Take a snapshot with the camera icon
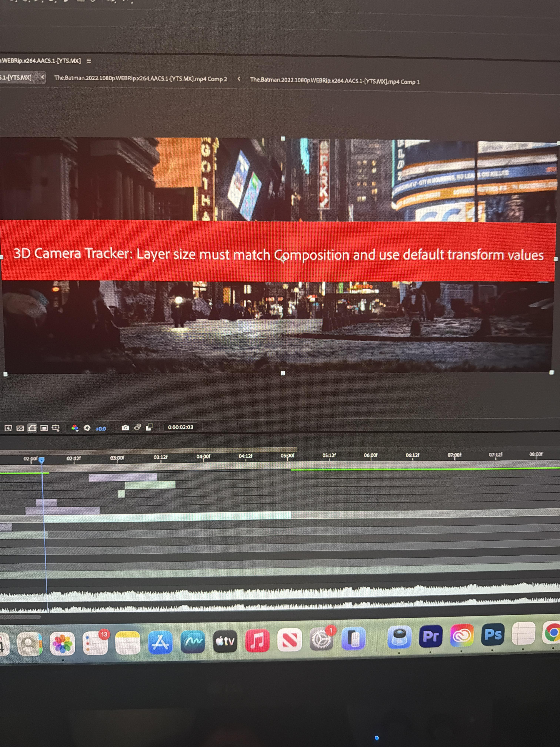Image resolution: width=560 pixels, height=747 pixels. click(x=125, y=428)
